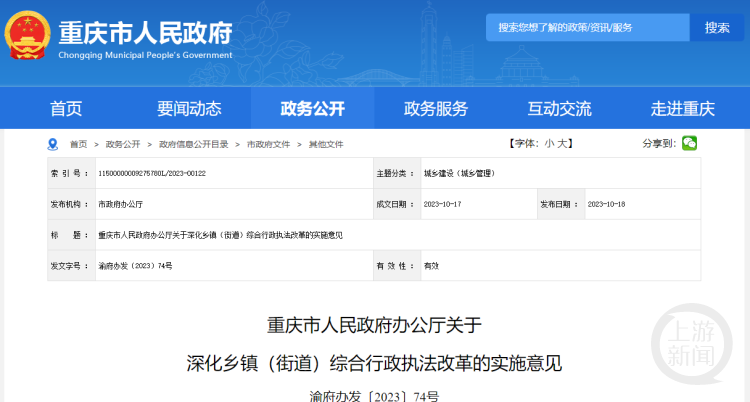
Task: Set font size to 大
Action: pos(564,144)
